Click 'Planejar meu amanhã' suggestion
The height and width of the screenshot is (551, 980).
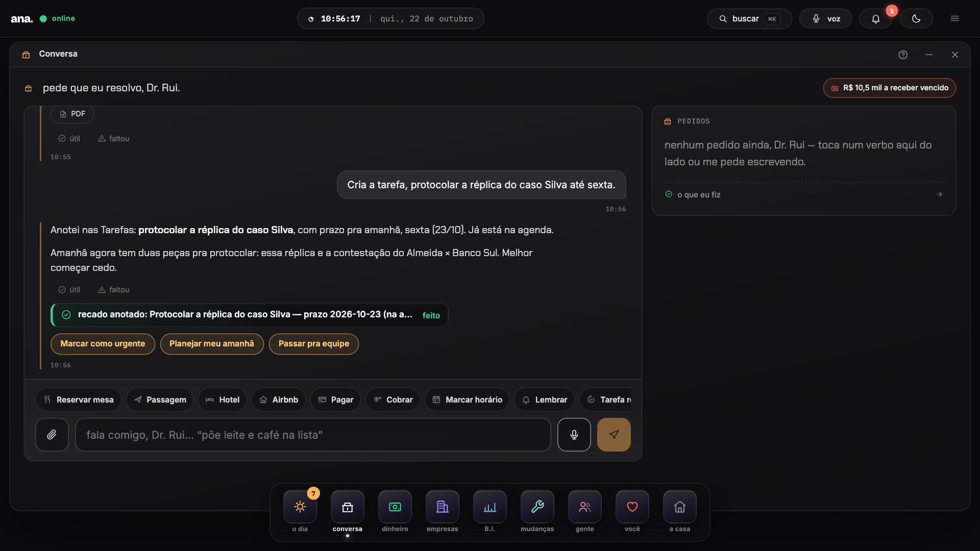(x=212, y=344)
